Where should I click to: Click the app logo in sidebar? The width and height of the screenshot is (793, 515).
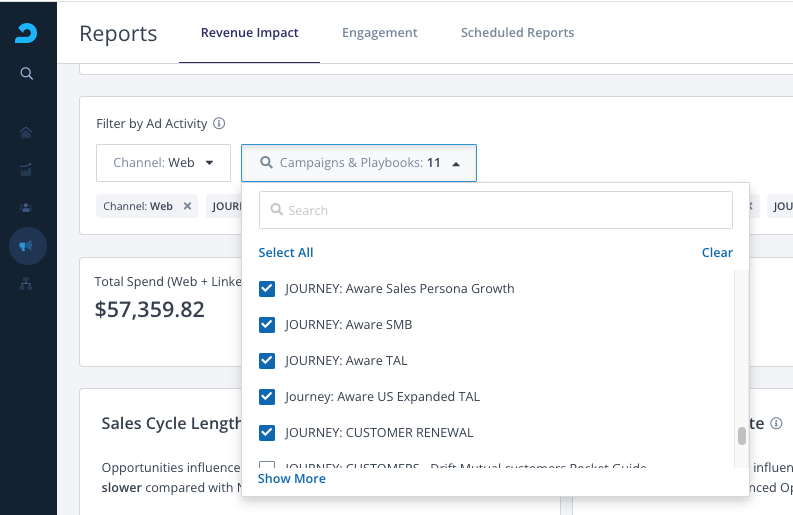[27, 33]
